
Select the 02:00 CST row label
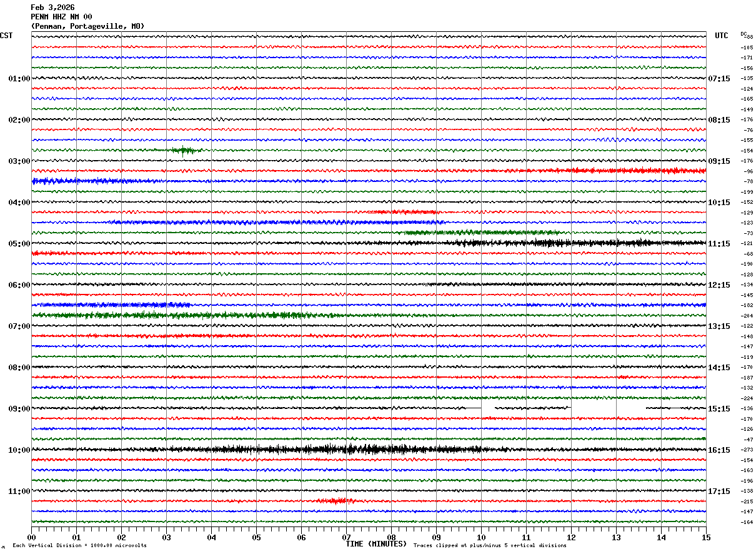(19, 120)
